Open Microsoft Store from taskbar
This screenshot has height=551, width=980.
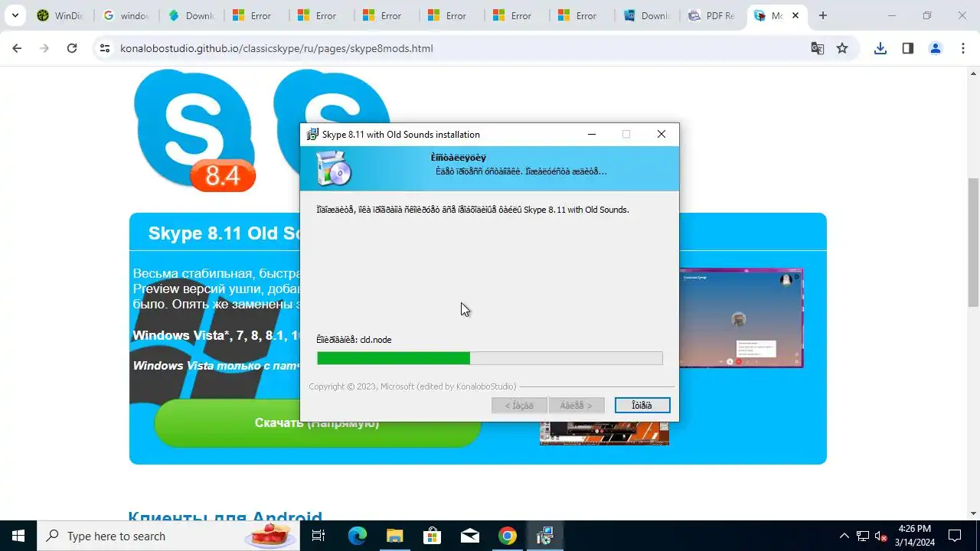pyautogui.click(x=432, y=536)
